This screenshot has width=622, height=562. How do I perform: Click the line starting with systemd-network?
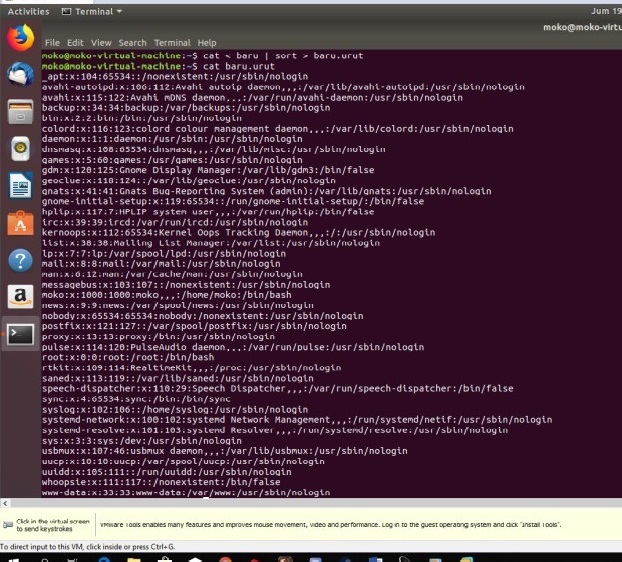click(x=297, y=420)
